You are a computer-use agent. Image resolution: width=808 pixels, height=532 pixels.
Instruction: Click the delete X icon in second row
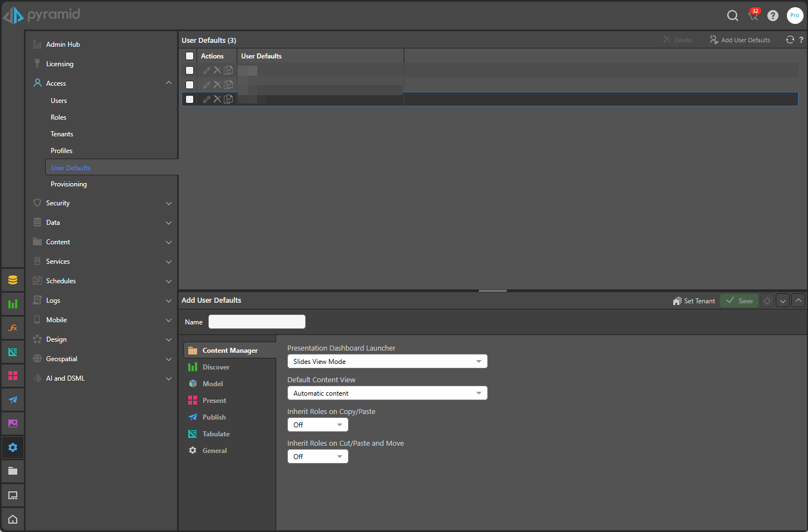pyautogui.click(x=217, y=85)
